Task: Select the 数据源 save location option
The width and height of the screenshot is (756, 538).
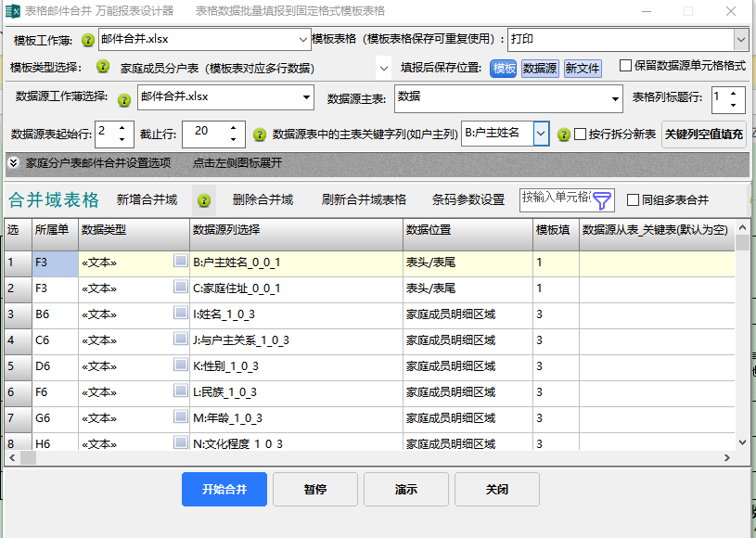Action: 540,68
